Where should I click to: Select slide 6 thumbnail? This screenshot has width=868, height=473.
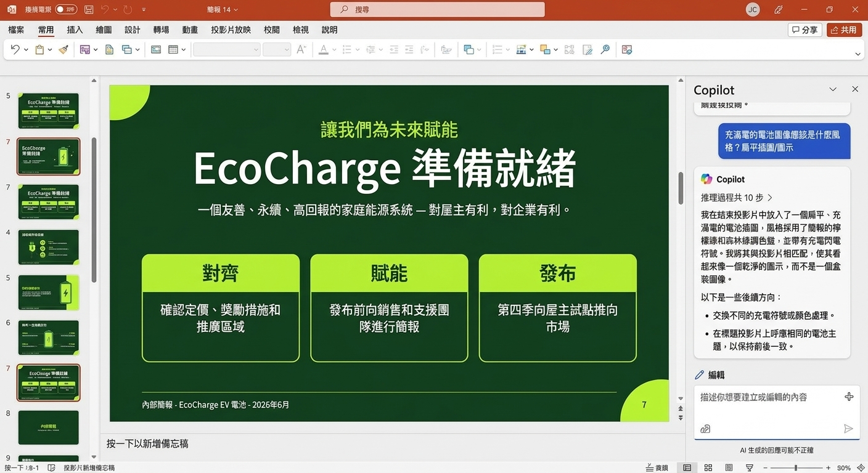(49, 338)
